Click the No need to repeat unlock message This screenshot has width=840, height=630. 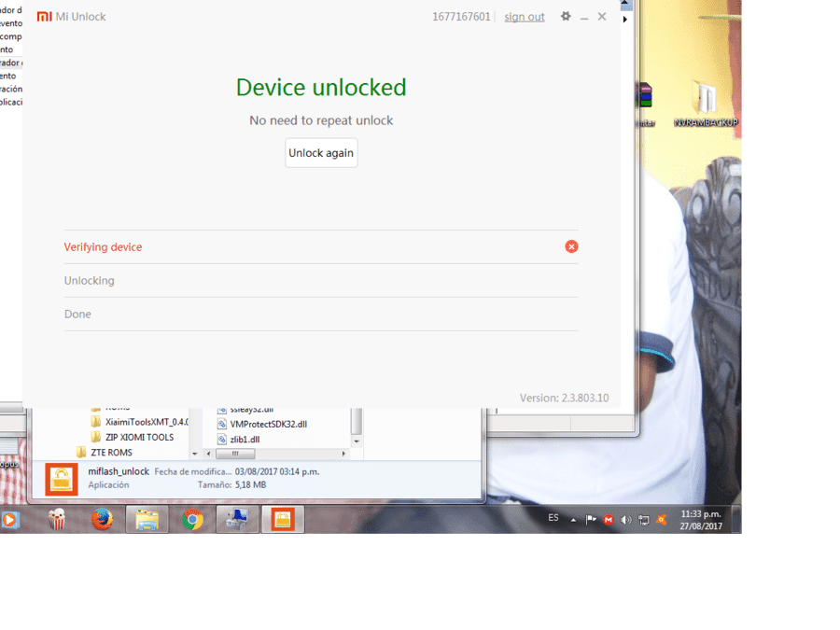click(x=321, y=120)
